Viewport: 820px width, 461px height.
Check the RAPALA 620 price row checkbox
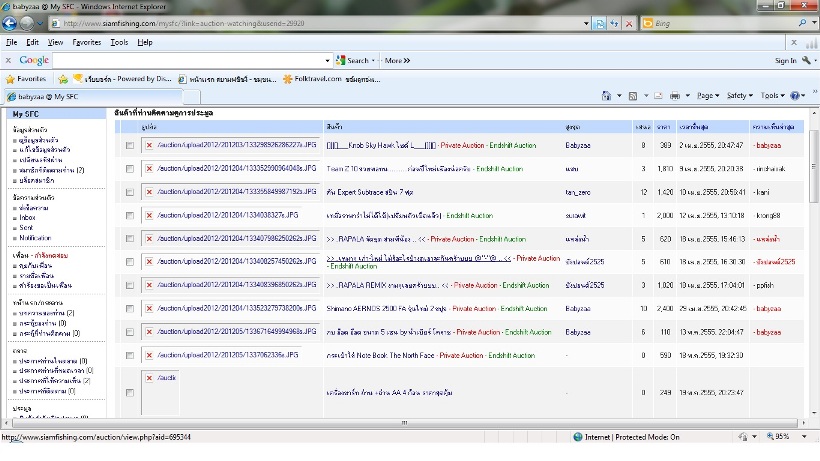click(x=130, y=239)
